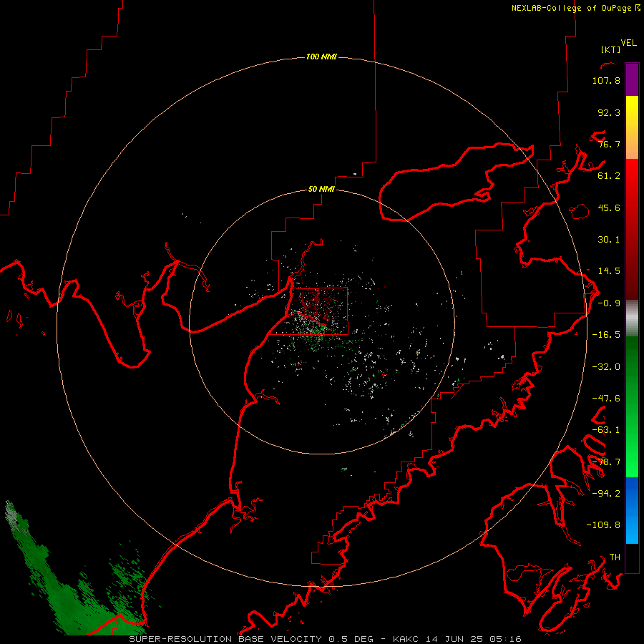Viewport: 644px width, 644px height.
Task: Click the TH legend label
Action: click(x=615, y=557)
